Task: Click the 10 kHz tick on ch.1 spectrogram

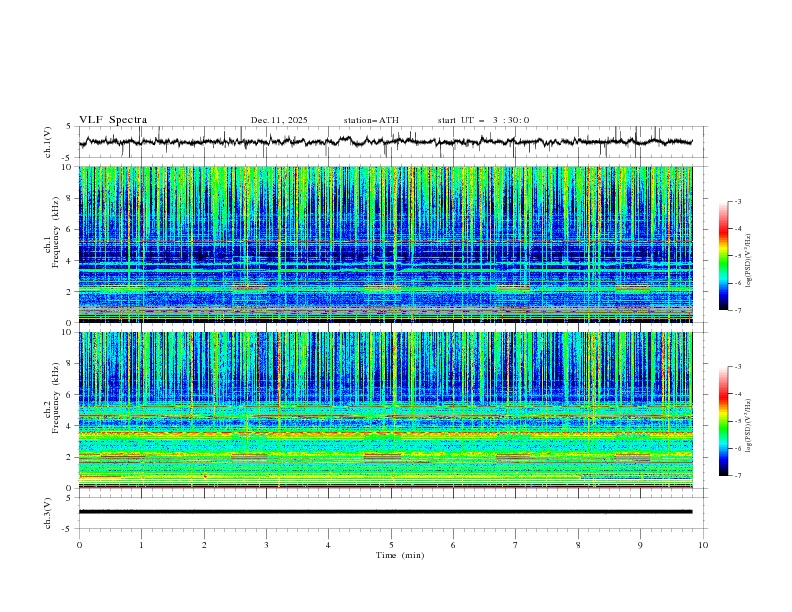Action: [x=66, y=167]
